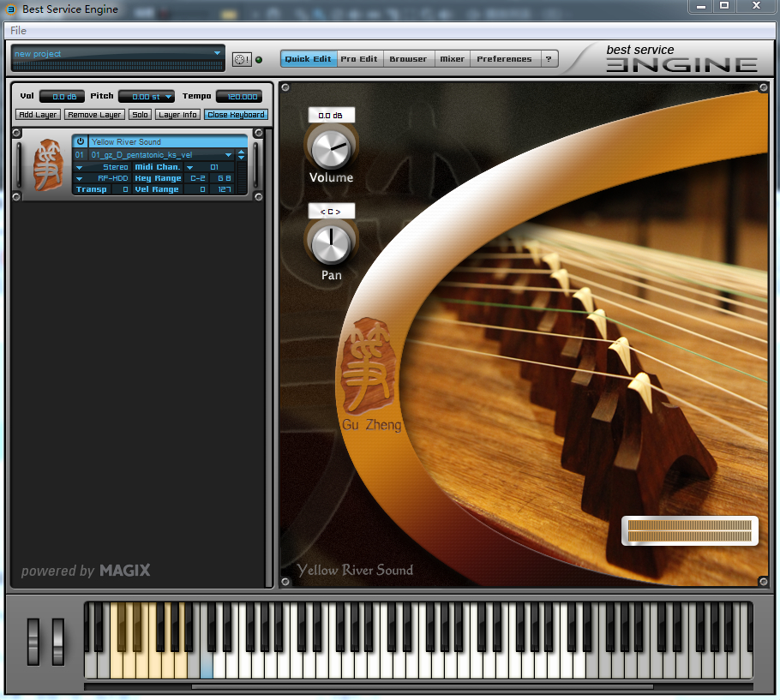The width and height of the screenshot is (780, 700).
Task: Click the Vol 0.0 dB field
Action: tap(63, 97)
